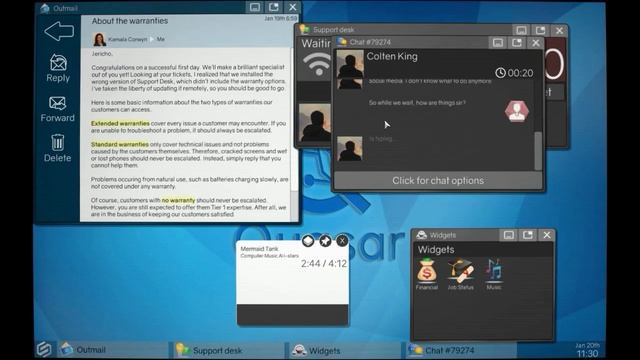
Task: Close the Outmail window
Action: [x=293, y=7]
